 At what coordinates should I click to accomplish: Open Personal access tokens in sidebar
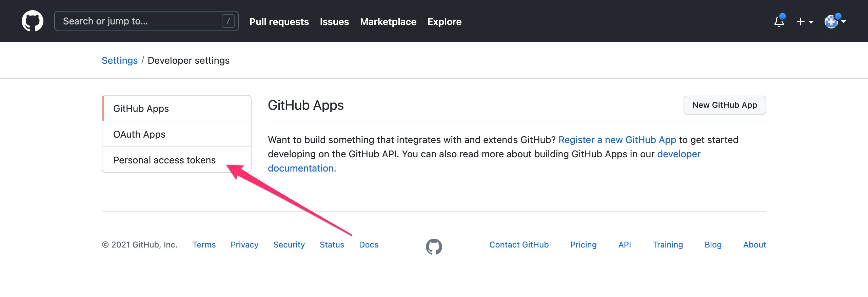177,160
